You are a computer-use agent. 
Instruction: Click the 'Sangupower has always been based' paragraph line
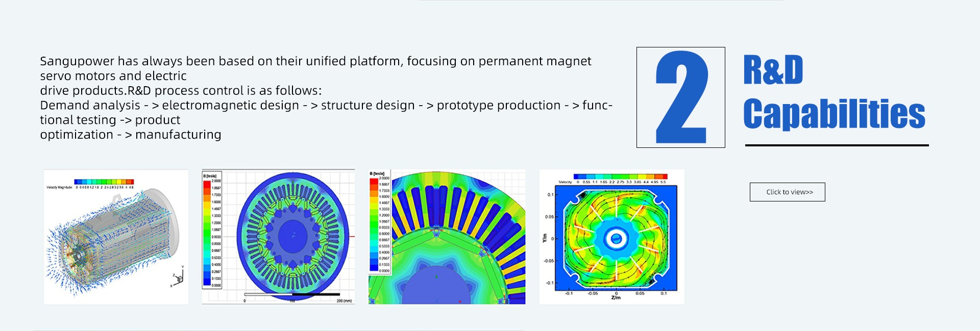(x=315, y=61)
